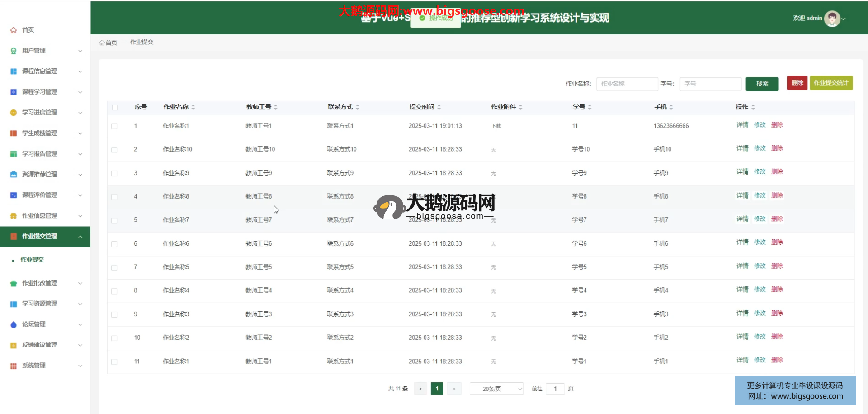868x414 pixels.
Task: Click the 系统管理 grid icon
Action: pyautogui.click(x=14, y=366)
